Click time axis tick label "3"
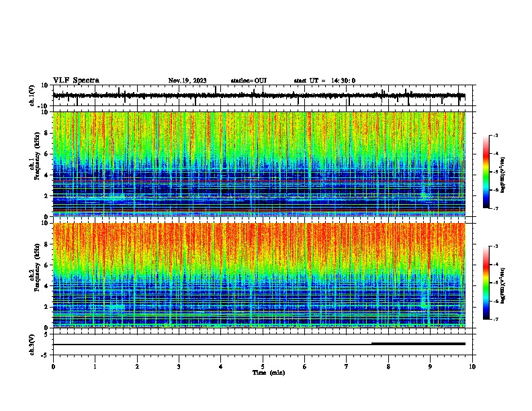Viewport: 532px width, 411px height. pyautogui.click(x=179, y=367)
